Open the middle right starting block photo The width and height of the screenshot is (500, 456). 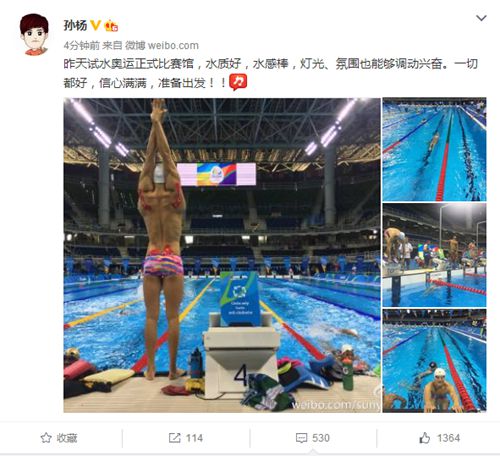coord(434,255)
